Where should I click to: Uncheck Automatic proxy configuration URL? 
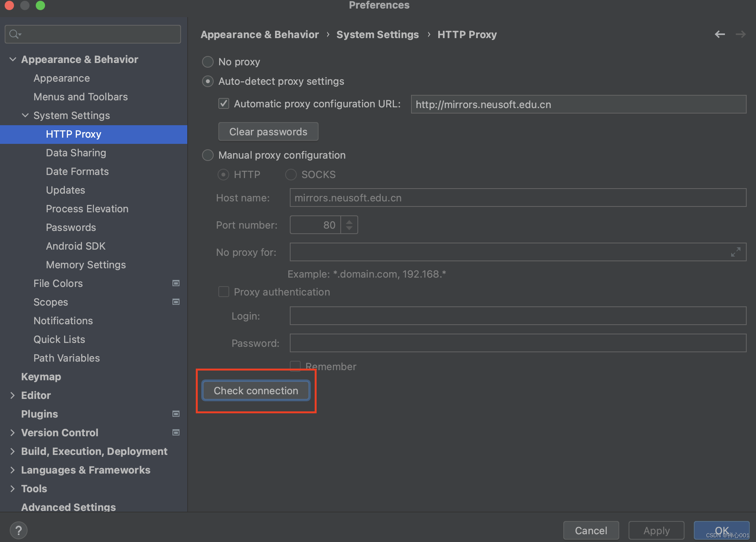coord(223,103)
